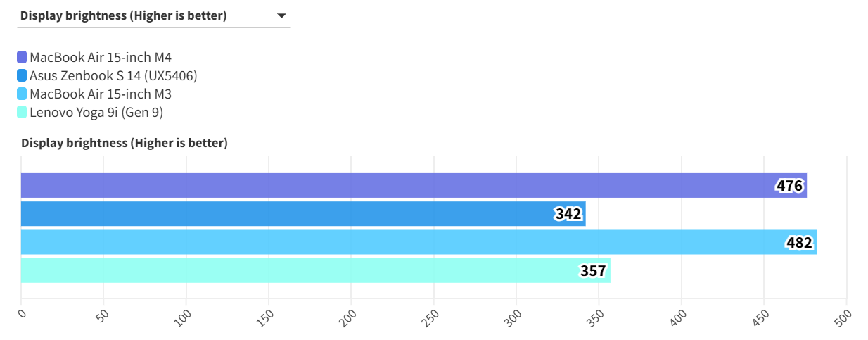Select the light blue MacBook Air M3 bar
This screenshot has height=340, width=868.
(394, 242)
